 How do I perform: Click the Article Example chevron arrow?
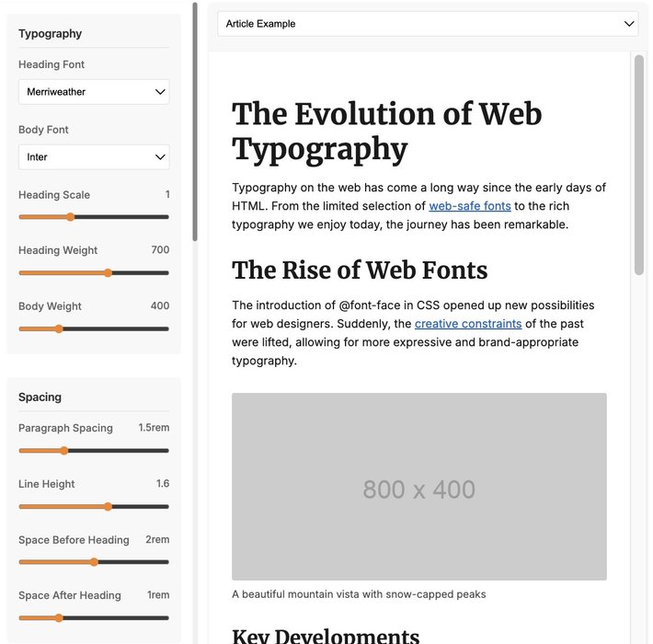629,24
